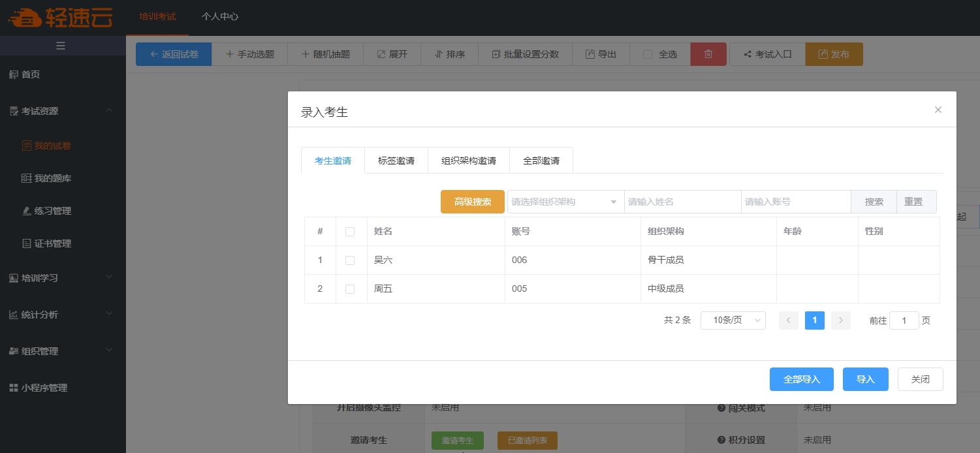Open 证书管理 in sidebar
The height and width of the screenshot is (453, 980).
point(52,243)
